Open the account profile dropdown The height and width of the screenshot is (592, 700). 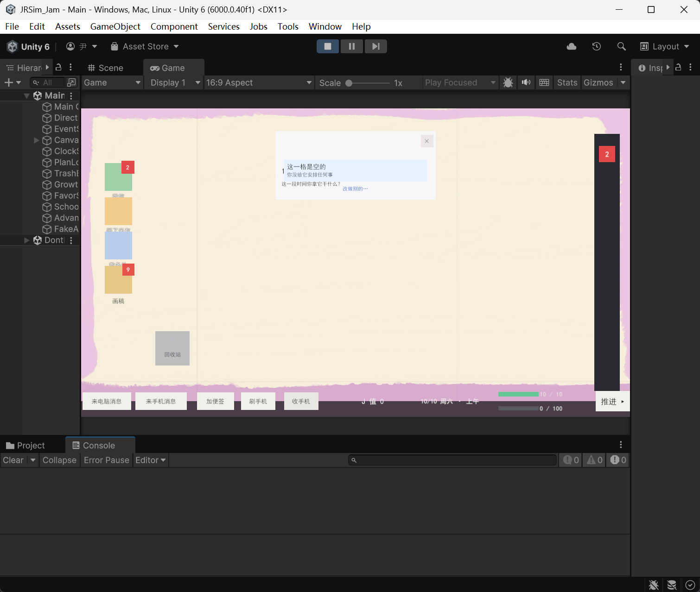tap(82, 46)
